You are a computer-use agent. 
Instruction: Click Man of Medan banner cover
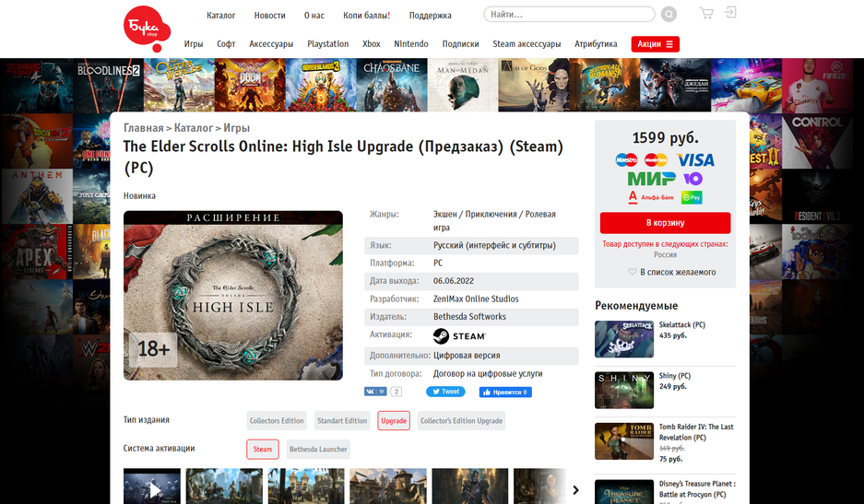(x=463, y=85)
